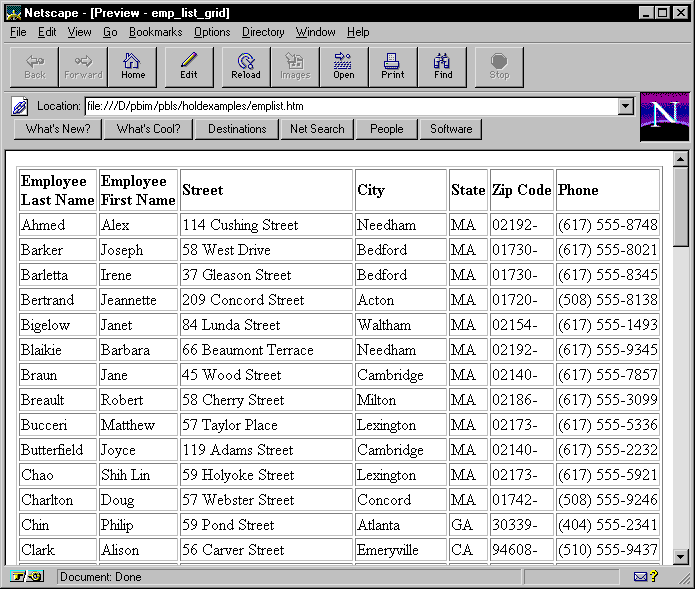Click the Images toolbar button
Image resolution: width=695 pixels, height=589 pixels.
click(x=295, y=67)
